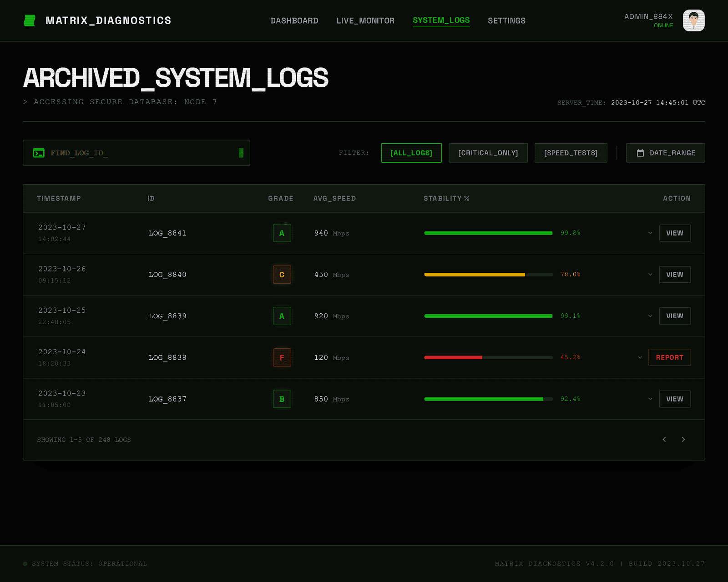Sort by ID column header
728x582 pixels.
pyautogui.click(x=151, y=199)
